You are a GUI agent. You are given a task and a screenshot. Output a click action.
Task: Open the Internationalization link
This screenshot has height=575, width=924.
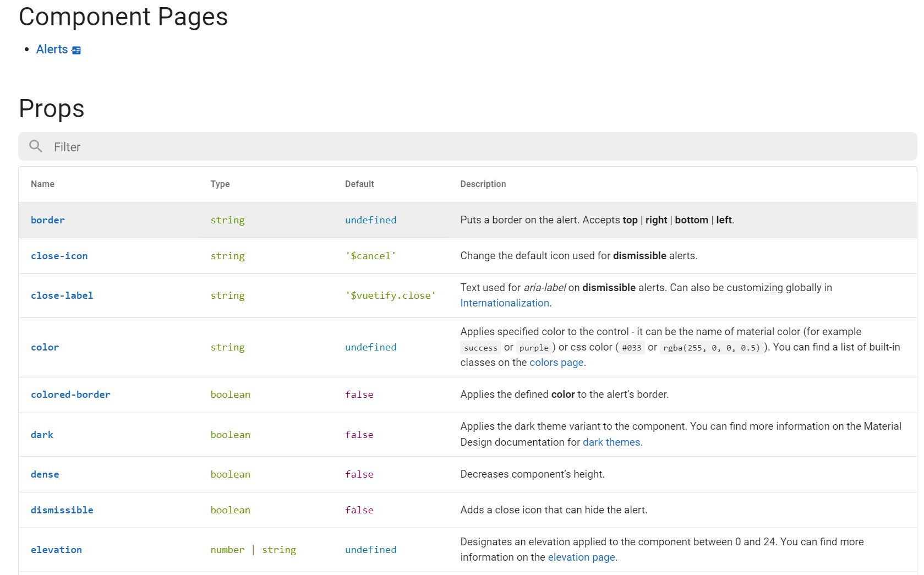click(504, 303)
